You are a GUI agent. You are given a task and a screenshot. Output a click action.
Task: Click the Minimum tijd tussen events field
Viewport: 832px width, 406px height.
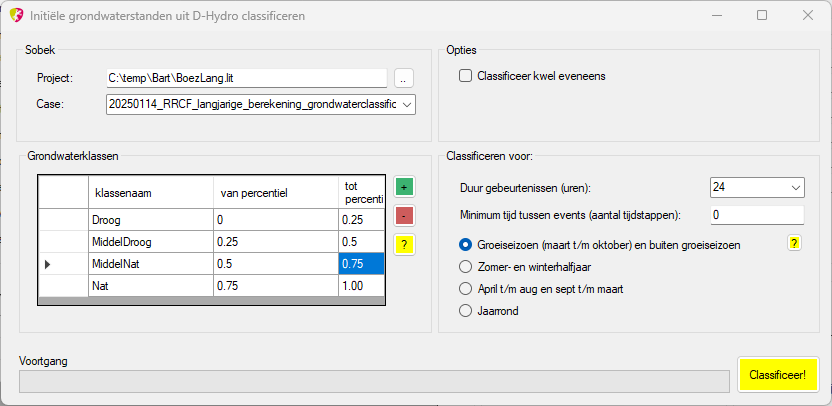tap(757, 215)
